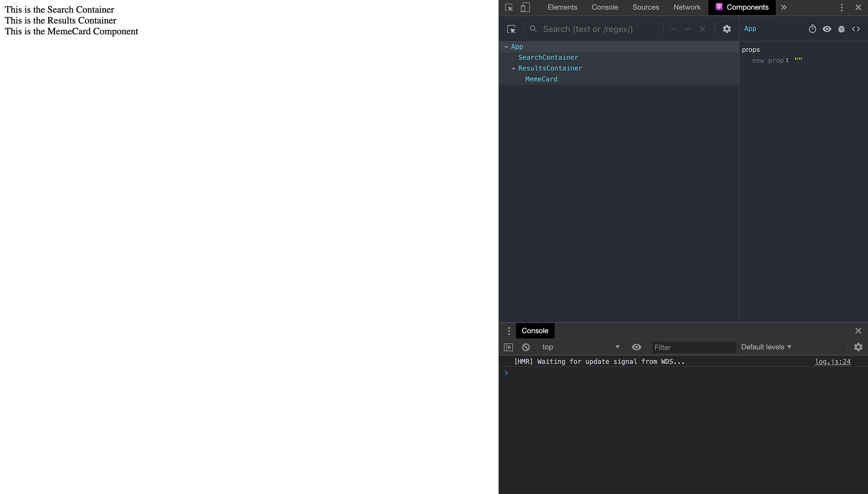
Task: Focus the console Filter input
Action: 694,347
